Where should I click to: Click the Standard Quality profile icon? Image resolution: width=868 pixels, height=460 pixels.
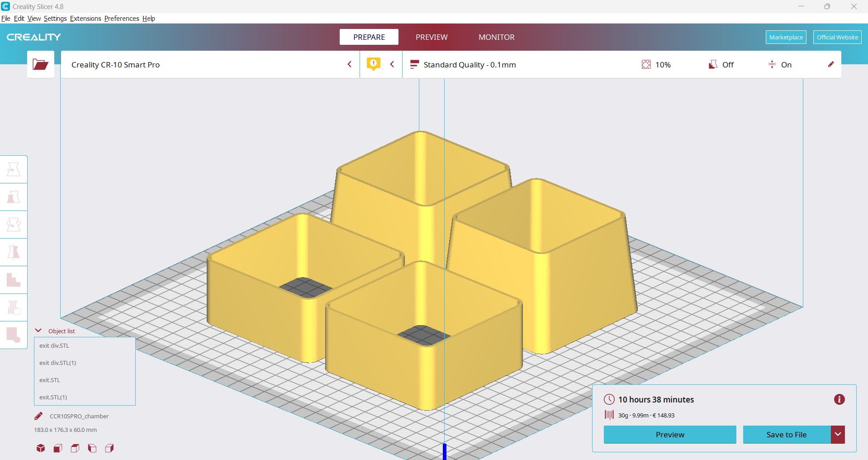[x=414, y=64]
